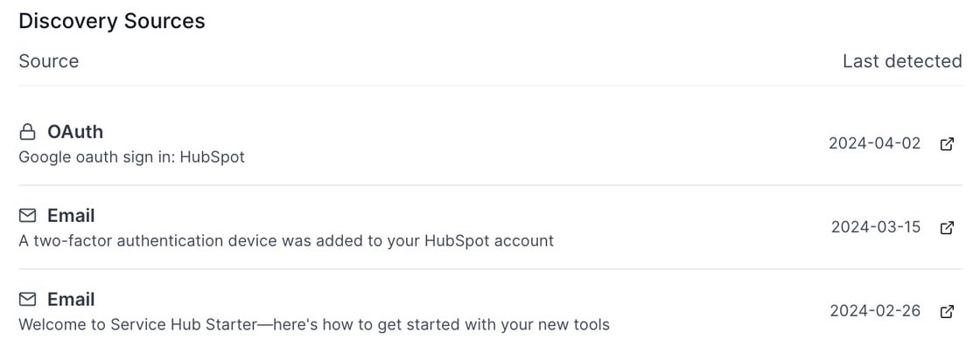The width and height of the screenshot is (980, 360).
Task: Select the OAuth discovery source row
Action: (490, 144)
